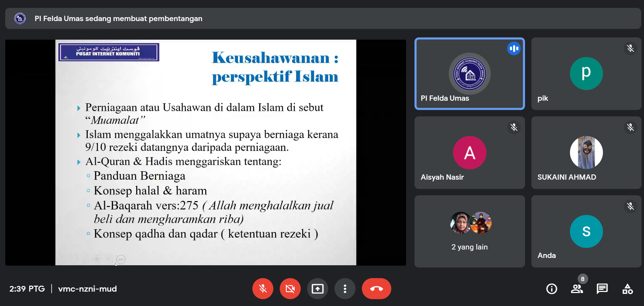The width and height of the screenshot is (644, 306).
Task: Click SUKAINI AHMAD's profile photo
Action: point(586,153)
